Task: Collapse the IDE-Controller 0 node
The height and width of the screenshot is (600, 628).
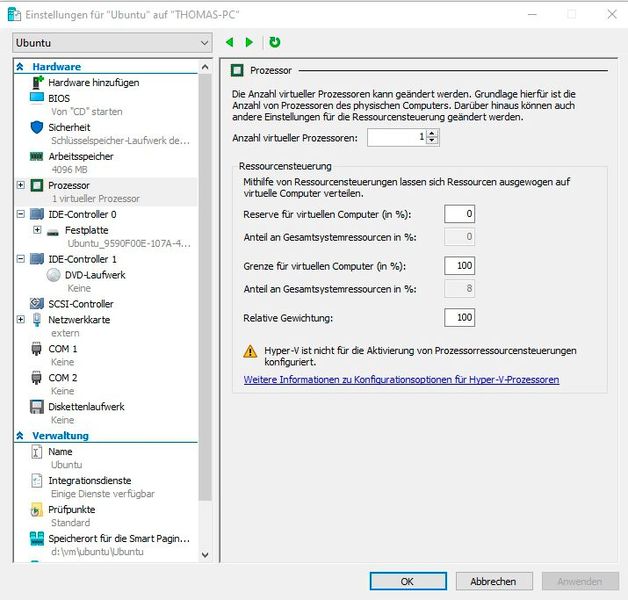Action: (x=20, y=214)
